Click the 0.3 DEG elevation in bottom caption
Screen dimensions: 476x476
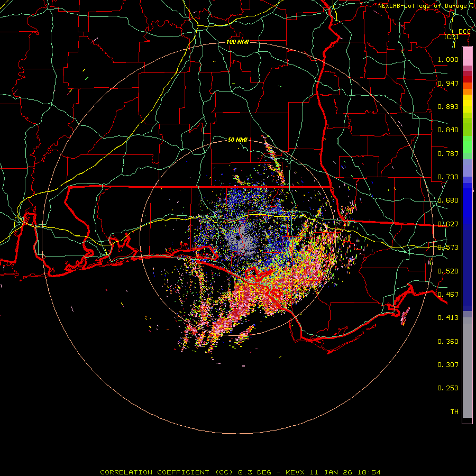click(255, 472)
